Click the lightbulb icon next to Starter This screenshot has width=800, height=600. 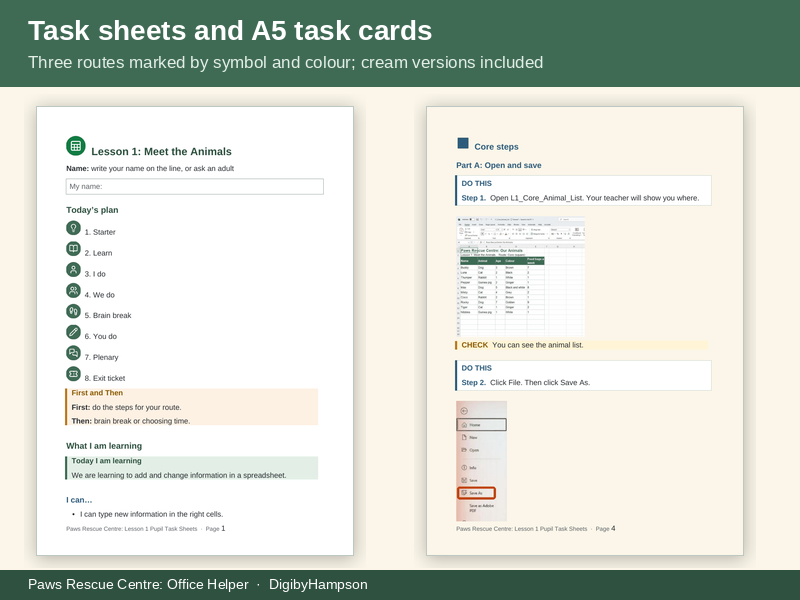click(73, 228)
